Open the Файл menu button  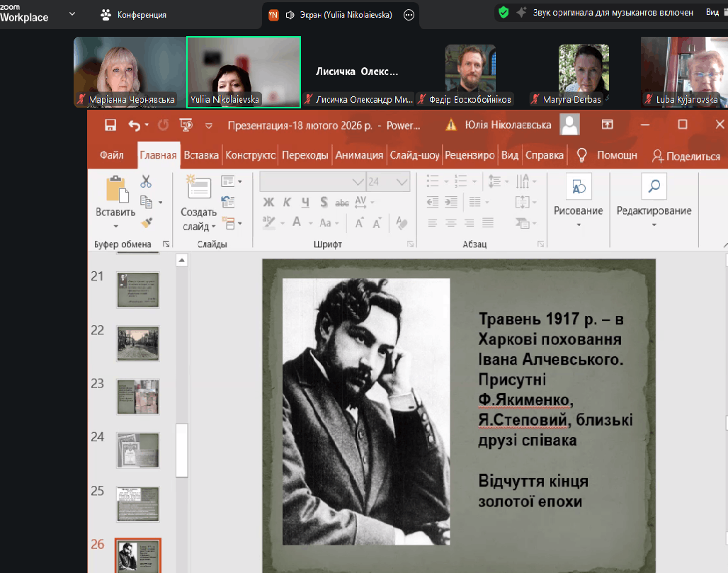pos(112,155)
